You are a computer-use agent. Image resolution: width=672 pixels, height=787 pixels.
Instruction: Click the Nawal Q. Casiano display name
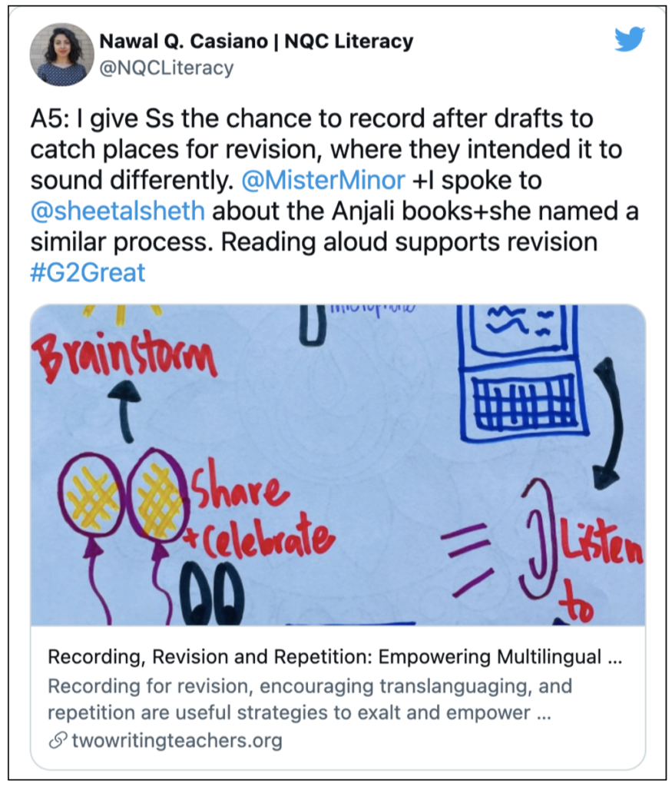click(184, 42)
